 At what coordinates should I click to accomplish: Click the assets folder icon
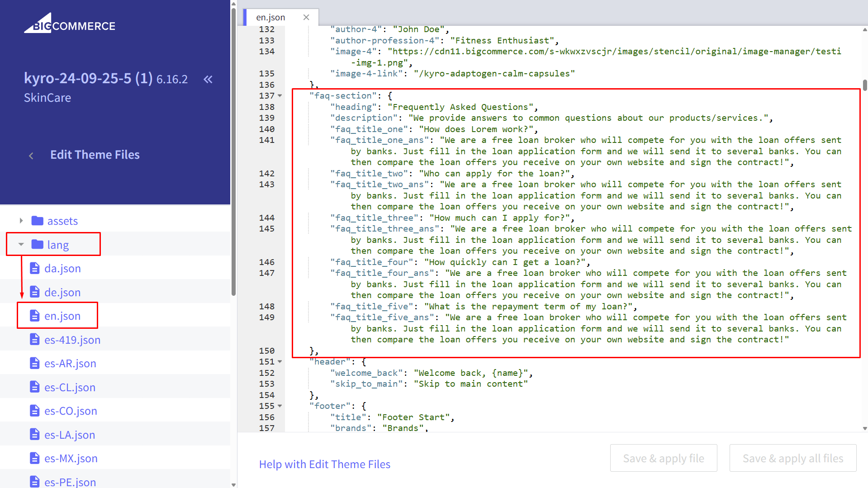37,221
